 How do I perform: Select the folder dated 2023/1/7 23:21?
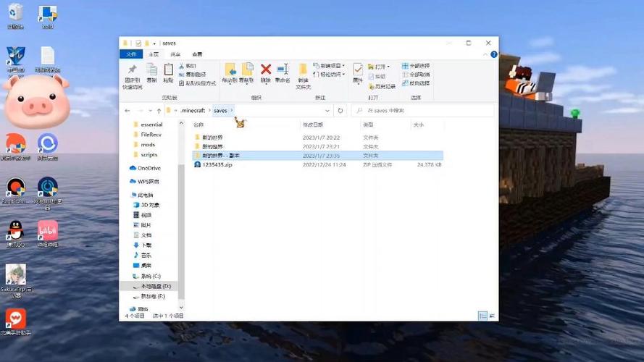point(317,146)
